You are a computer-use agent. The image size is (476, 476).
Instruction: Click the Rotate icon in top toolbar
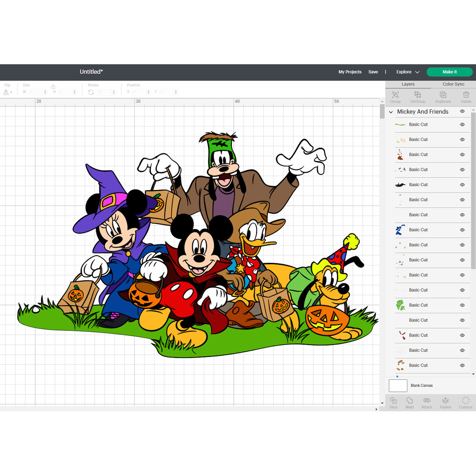pyautogui.click(x=90, y=91)
